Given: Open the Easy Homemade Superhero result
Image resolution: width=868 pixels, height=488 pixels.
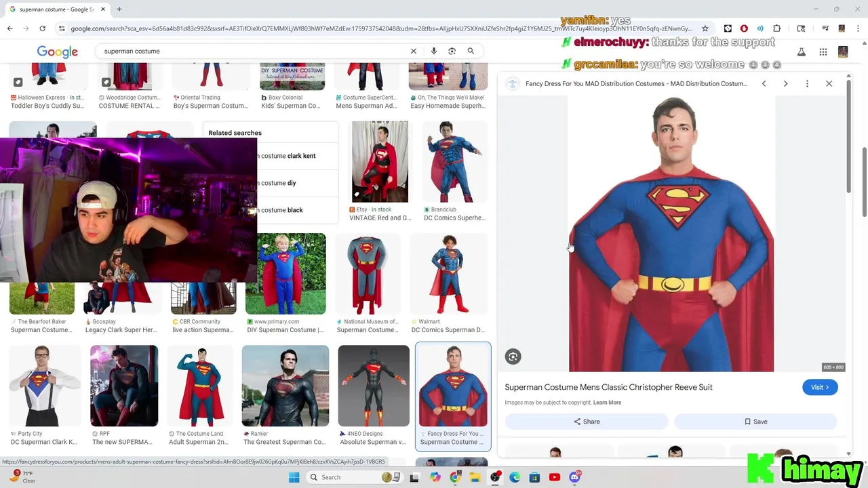Looking at the screenshot, I should pos(448,85).
